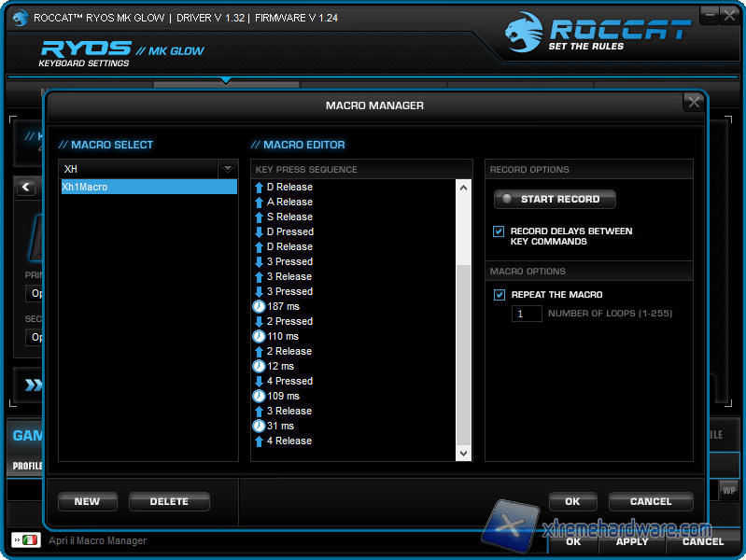Click the number of loops field
This screenshot has width=746, height=560.
pos(527,314)
